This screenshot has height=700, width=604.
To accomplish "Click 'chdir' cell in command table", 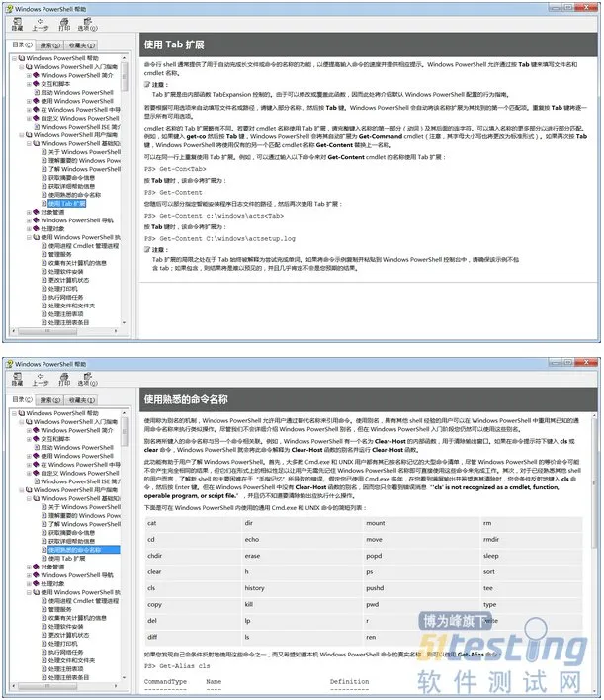I will 193,556.
